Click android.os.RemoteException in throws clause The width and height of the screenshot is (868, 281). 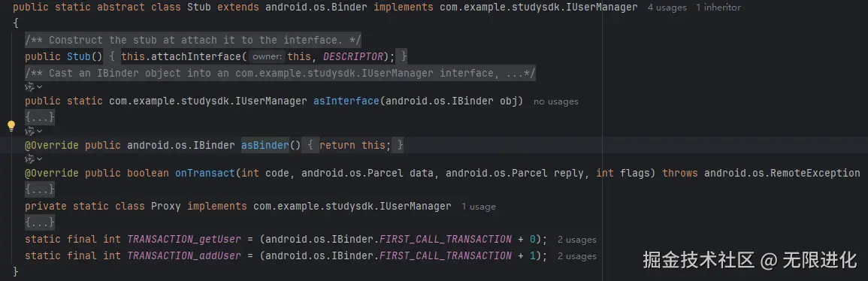coord(782,173)
